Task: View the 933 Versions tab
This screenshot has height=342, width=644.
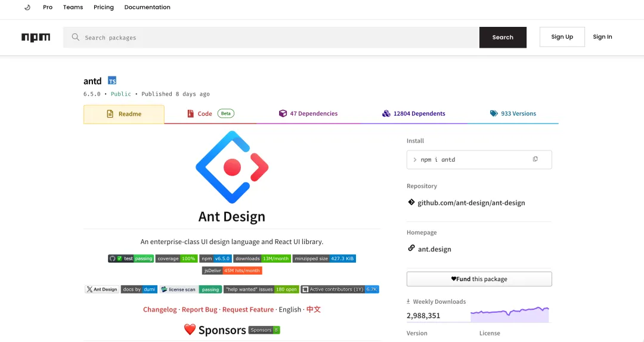Action: click(513, 114)
